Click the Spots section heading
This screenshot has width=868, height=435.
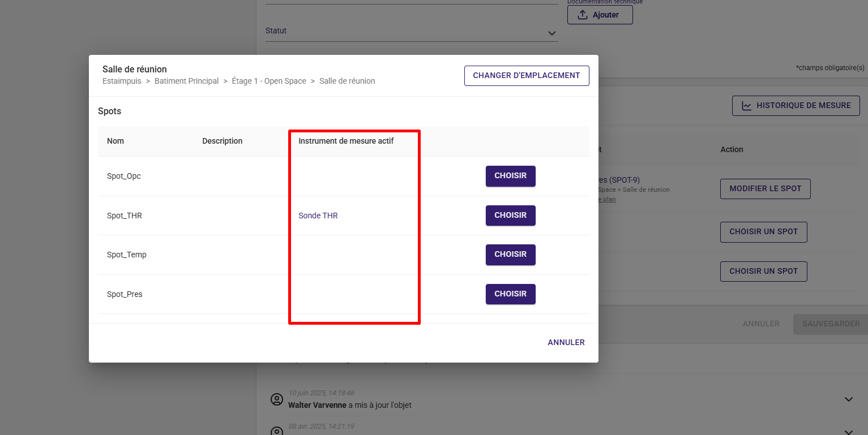tap(109, 111)
